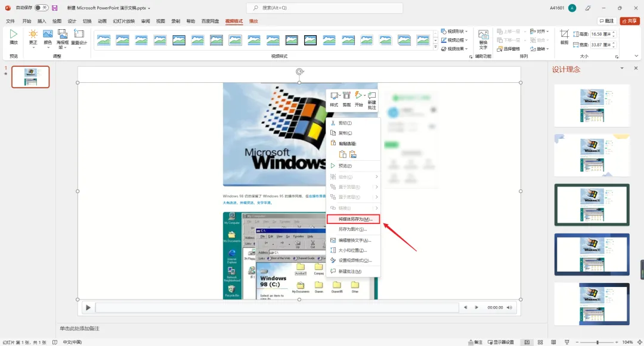
Task: Open the Insert (插入) tab
Action: pos(42,21)
